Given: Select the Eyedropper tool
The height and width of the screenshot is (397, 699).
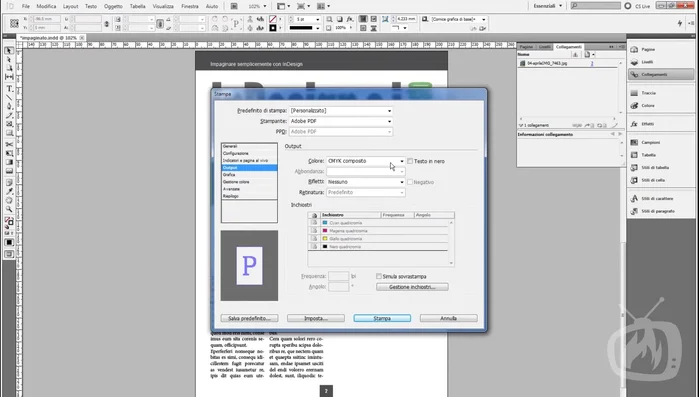Looking at the screenshot, I should coord(9,192).
